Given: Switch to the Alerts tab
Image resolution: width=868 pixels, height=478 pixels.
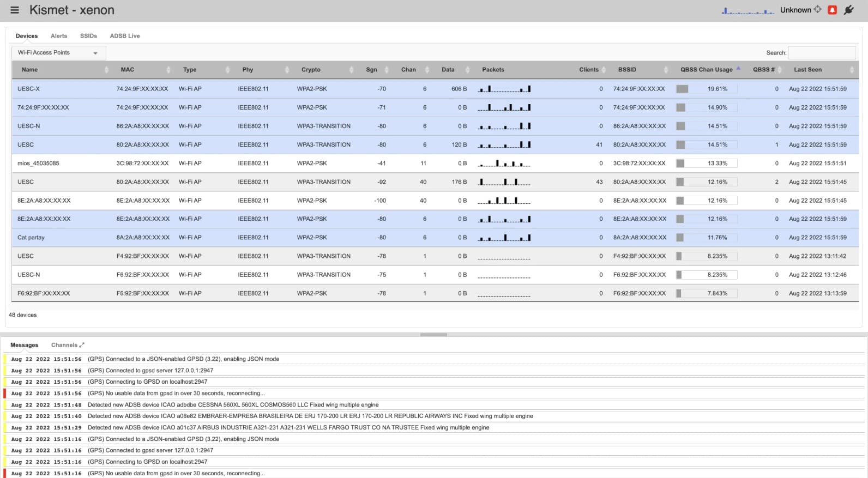Looking at the screenshot, I should 59,36.
